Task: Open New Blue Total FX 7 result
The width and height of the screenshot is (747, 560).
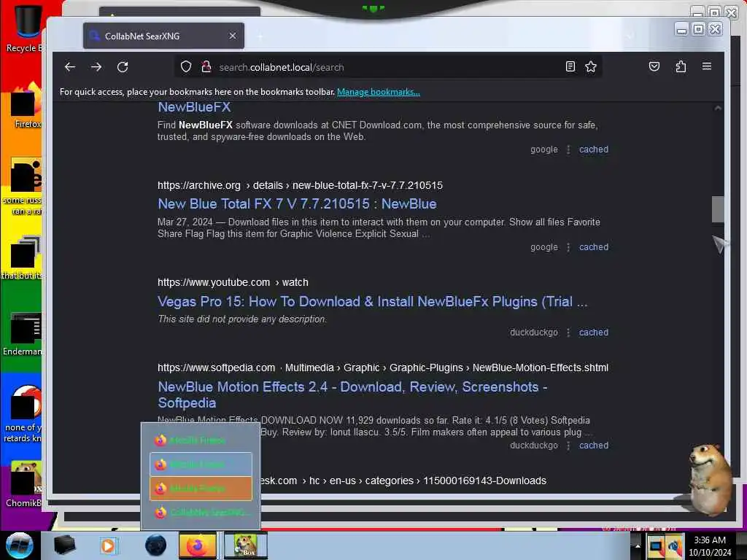Action: (x=298, y=204)
